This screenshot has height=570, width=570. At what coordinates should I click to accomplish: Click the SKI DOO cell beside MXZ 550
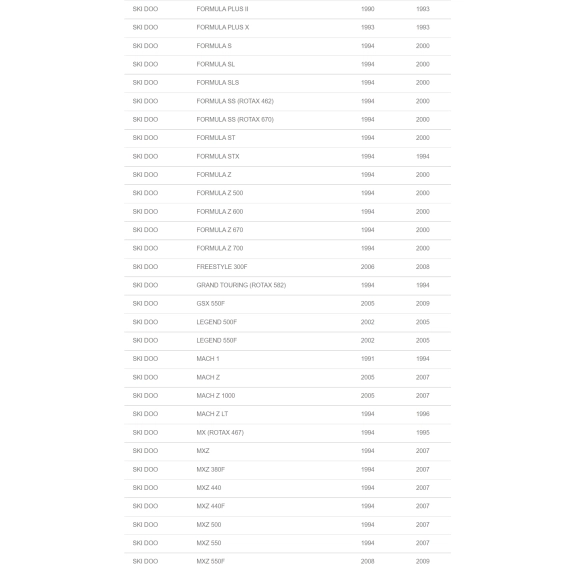[145, 543]
